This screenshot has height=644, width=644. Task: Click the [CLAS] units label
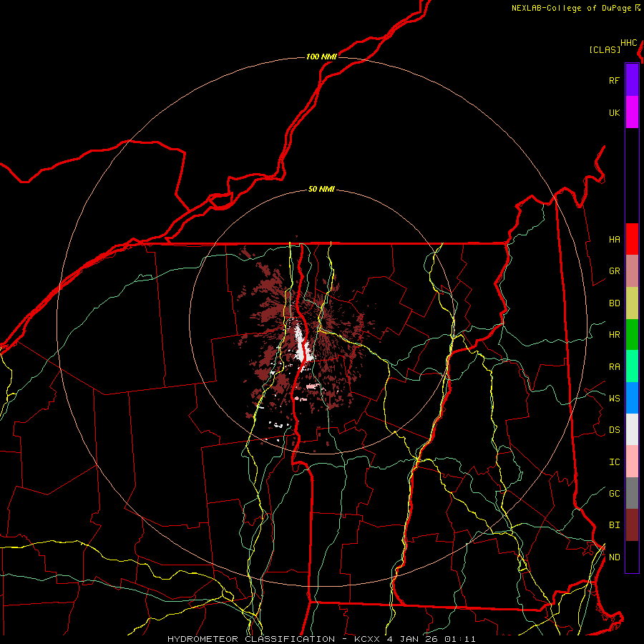(x=605, y=49)
